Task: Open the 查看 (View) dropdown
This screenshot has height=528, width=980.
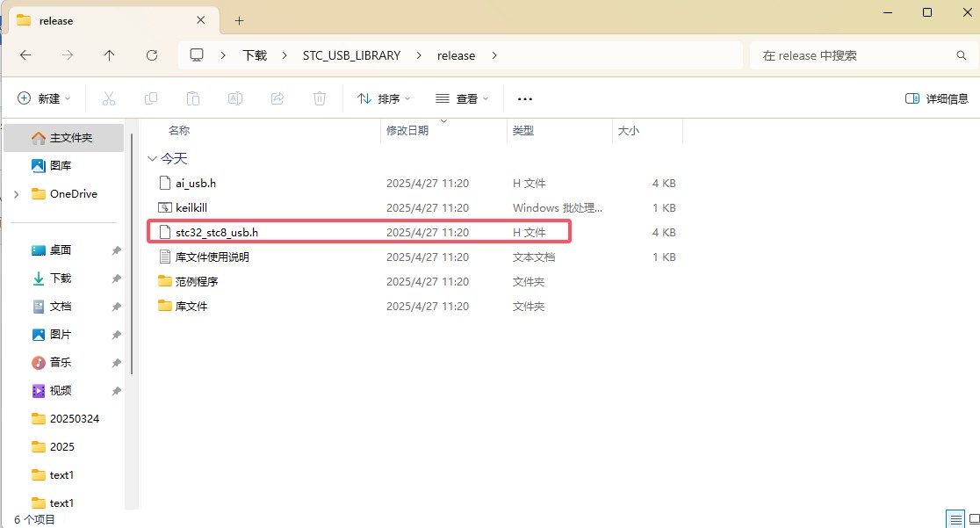Action: [462, 98]
